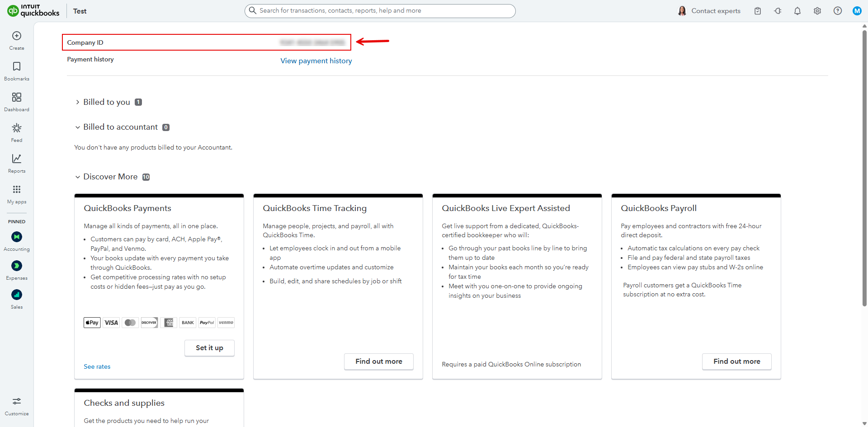Open the Feed section

pos(17,132)
